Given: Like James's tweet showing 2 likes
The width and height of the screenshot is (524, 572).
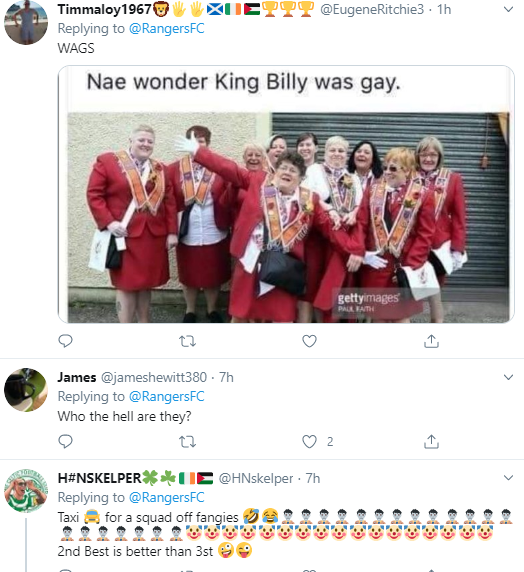Looking at the screenshot, I should [x=309, y=441].
